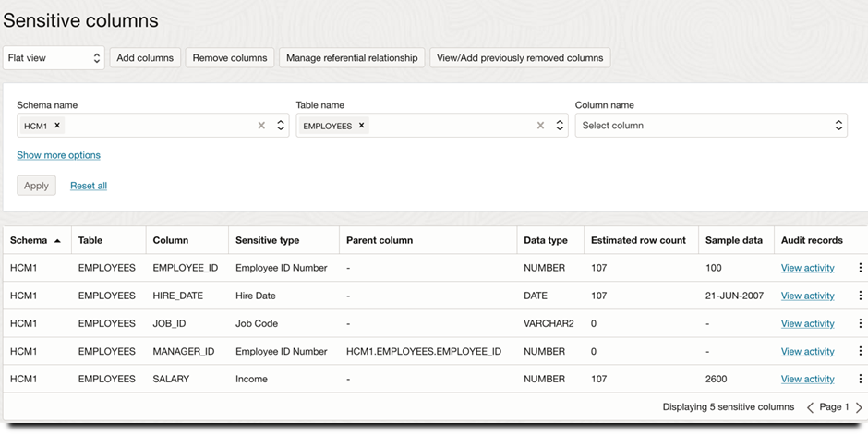This screenshot has width=868, height=435.
Task: Click the Job Code sensitive type
Action: (257, 324)
